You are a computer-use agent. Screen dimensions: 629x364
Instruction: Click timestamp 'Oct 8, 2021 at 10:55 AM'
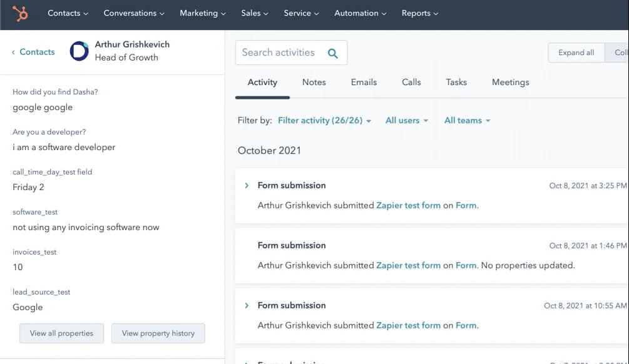(585, 306)
